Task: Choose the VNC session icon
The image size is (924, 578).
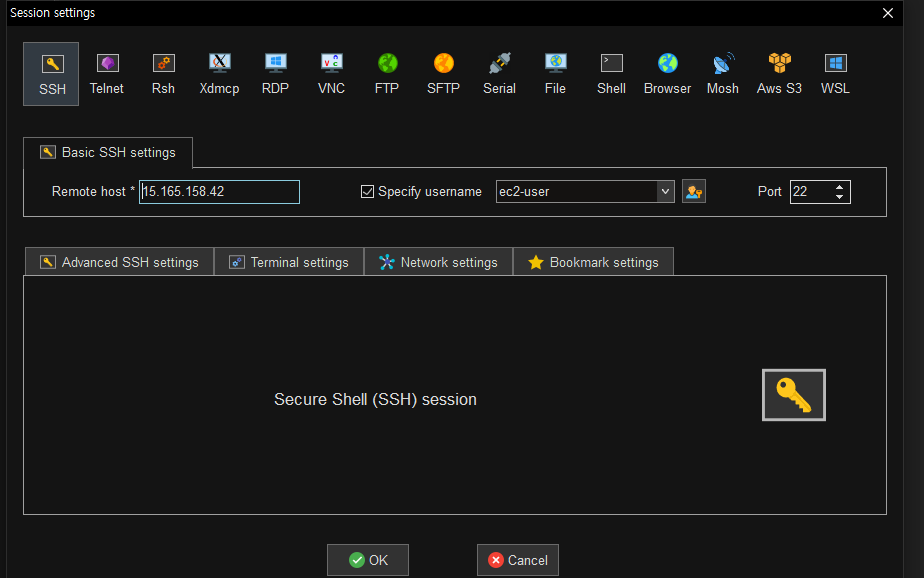Action: coord(331,74)
